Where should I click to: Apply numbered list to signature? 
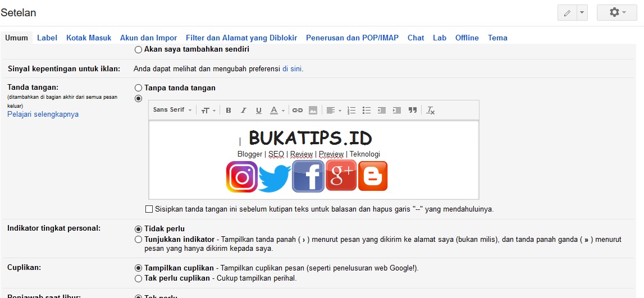coord(351,110)
